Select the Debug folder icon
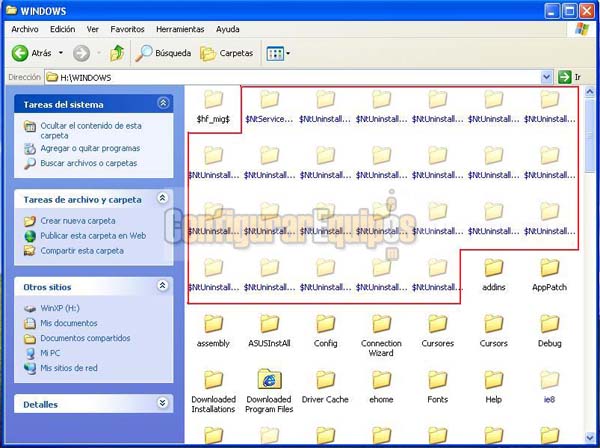This screenshot has height=448, width=600. click(x=550, y=324)
